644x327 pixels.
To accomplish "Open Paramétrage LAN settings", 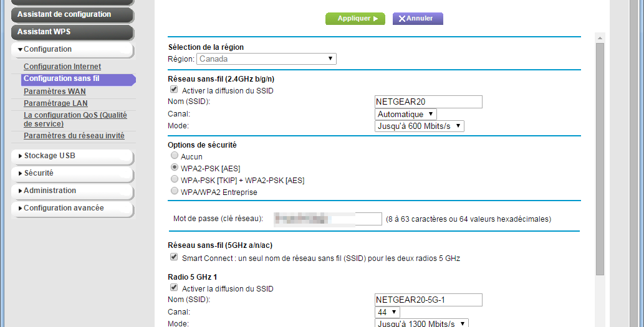I will 55,103.
